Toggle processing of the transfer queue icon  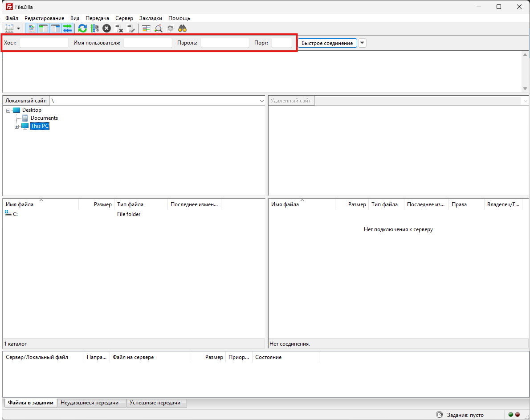pyautogui.click(x=94, y=29)
